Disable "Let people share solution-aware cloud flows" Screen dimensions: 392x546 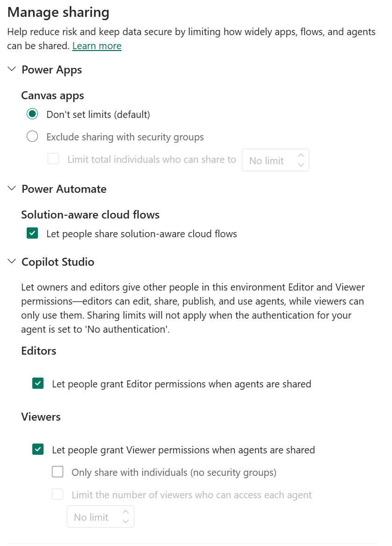point(32,233)
